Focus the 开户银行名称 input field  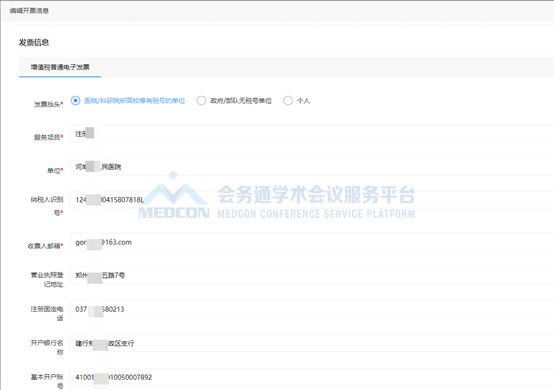pos(312,343)
